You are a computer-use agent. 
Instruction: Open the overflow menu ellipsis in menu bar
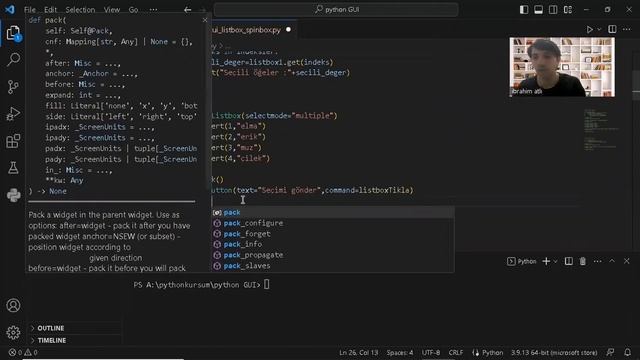tap(153, 9)
